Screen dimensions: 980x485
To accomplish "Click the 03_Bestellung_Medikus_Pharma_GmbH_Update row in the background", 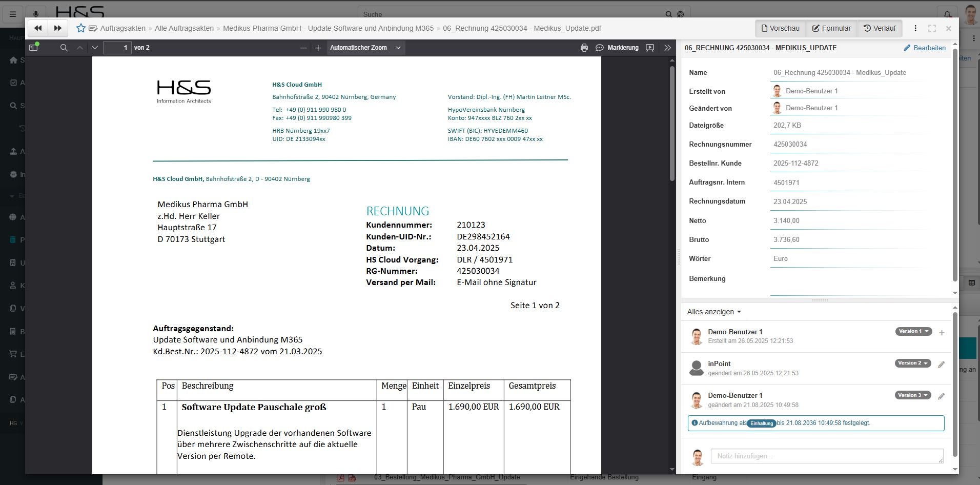I will [x=447, y=477].
